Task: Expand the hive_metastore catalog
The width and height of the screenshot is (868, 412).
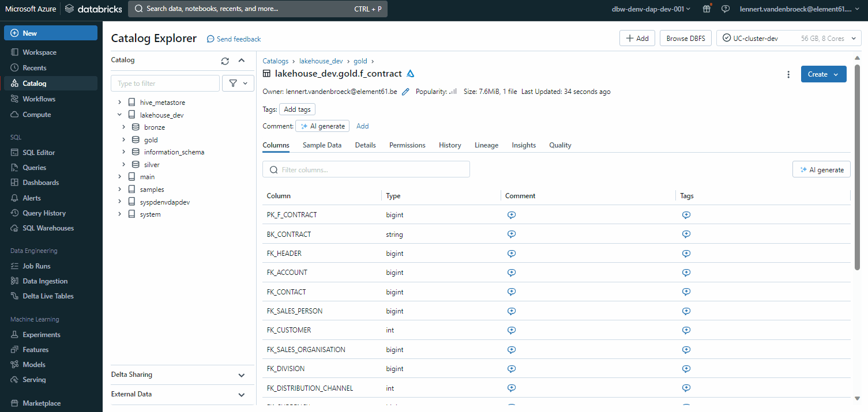Action: 119,102
